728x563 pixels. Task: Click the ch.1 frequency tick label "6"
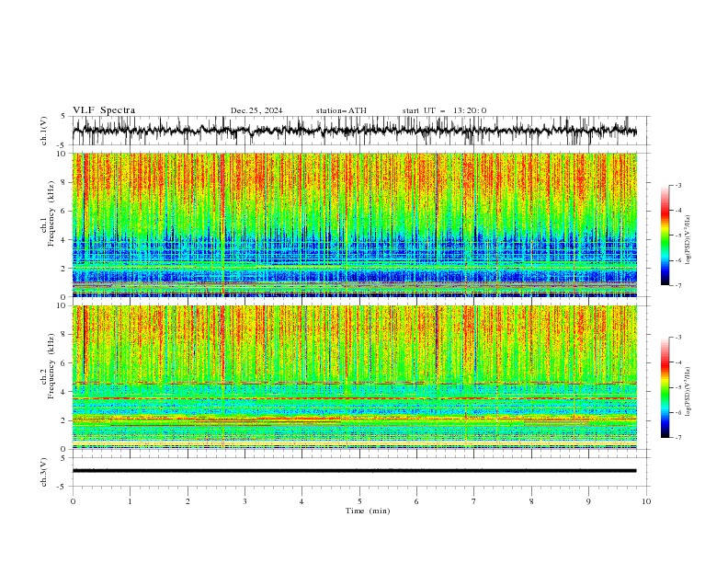coord(63,211)
